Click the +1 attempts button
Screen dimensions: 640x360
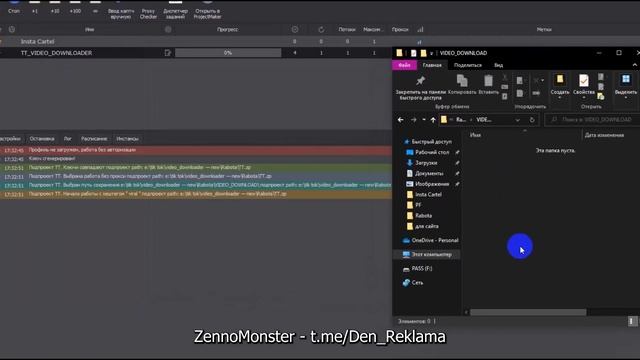35,7
